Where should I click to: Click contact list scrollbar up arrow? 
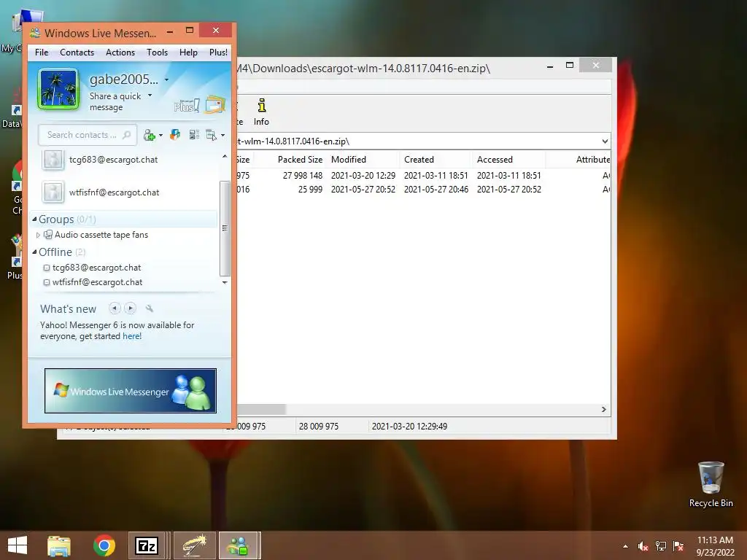point(225,156)
